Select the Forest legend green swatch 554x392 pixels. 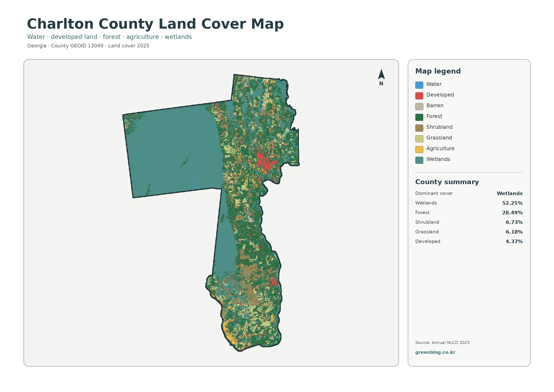419,117
